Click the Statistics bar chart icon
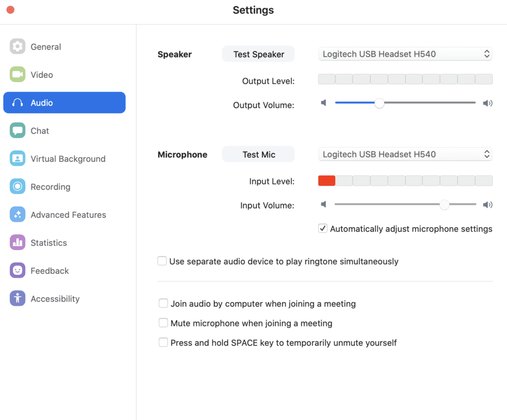 click(17, 243)
